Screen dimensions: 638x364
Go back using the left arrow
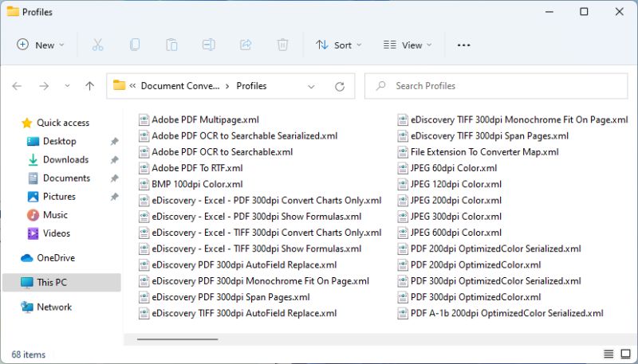coord(17,86)
